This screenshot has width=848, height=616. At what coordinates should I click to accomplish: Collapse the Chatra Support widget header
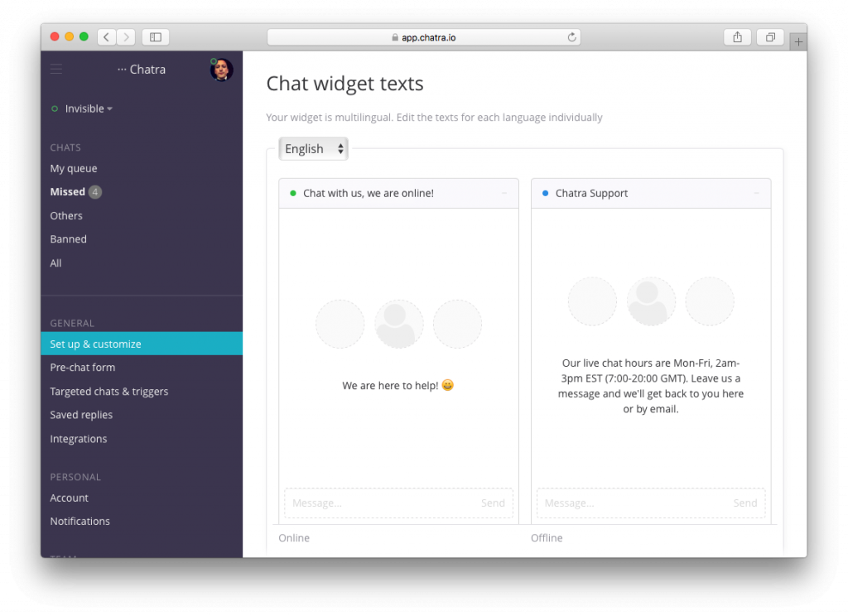(755, 194)
